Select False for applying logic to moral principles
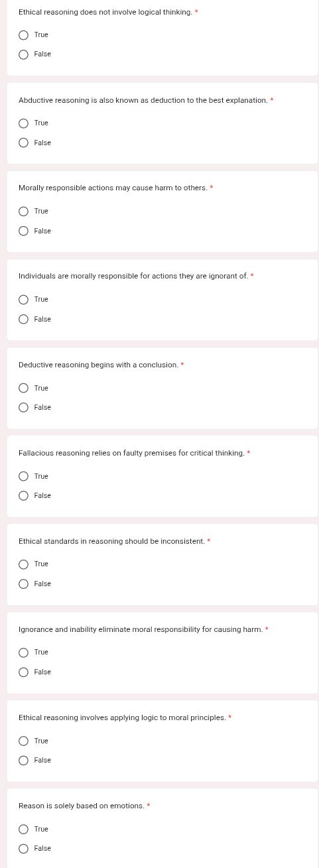This screenshot has width=319, height=868. pos(23,760)
